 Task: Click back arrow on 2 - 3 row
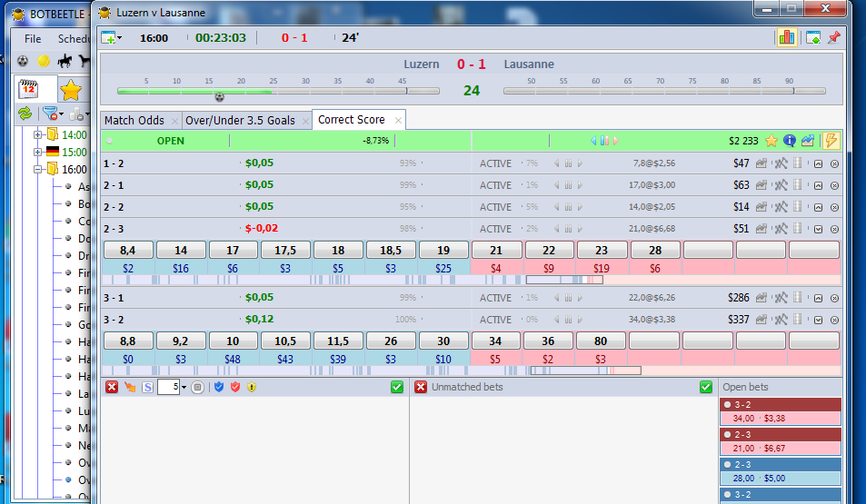coord(557,229)
